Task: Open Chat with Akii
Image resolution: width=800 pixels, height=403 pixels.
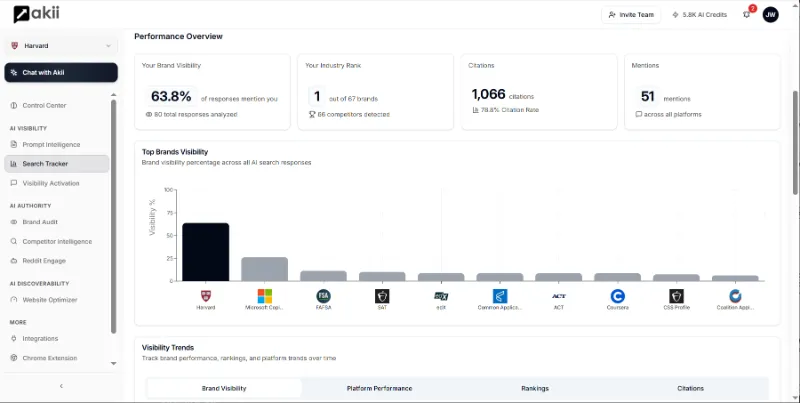Action: pos(61,72)
